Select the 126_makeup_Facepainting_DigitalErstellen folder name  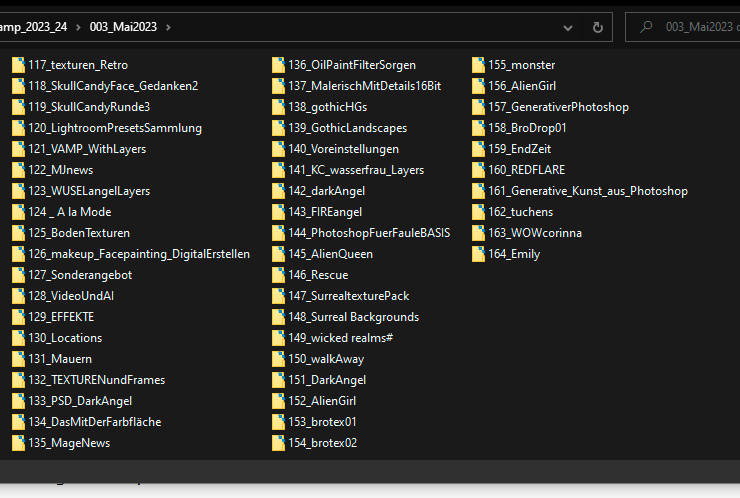pos(139,254)
